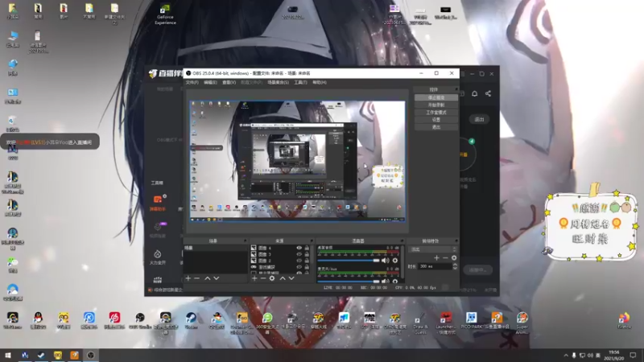Open the Windows Start menu

tap(8, 355)
